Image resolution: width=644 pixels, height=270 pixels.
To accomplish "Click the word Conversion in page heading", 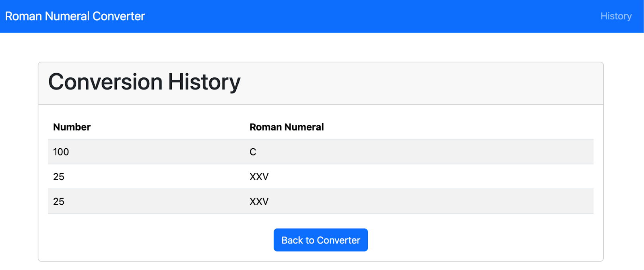I will click(105, 82).
